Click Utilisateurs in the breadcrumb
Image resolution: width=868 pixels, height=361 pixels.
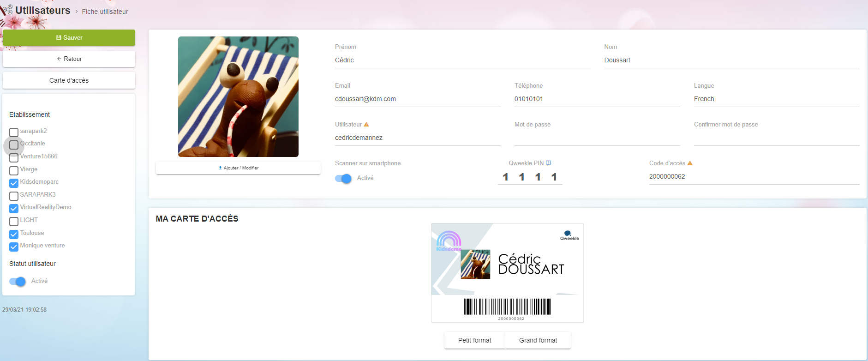click(x=42, y=11)
